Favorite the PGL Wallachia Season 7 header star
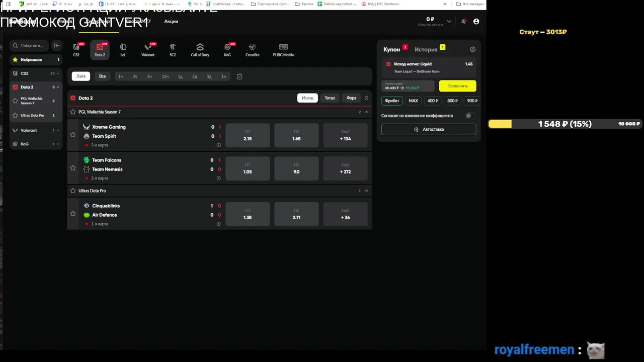Screen dimensions: 644x362 point(73,112)
